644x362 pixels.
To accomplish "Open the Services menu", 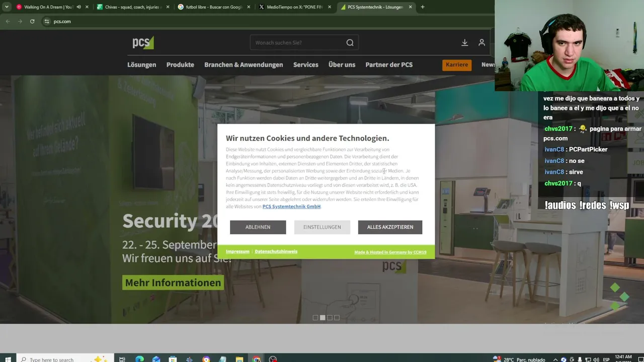I will point(306,65).
